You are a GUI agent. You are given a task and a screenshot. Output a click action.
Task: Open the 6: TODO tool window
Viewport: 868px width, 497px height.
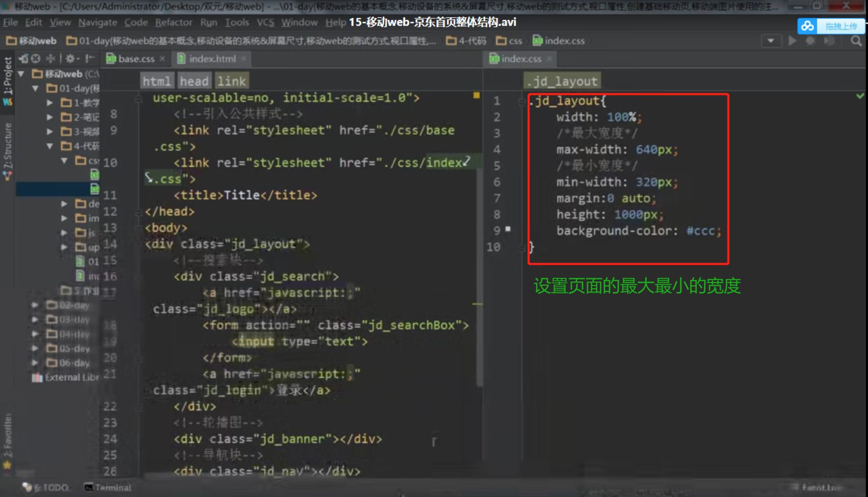(x=46, y=488)
